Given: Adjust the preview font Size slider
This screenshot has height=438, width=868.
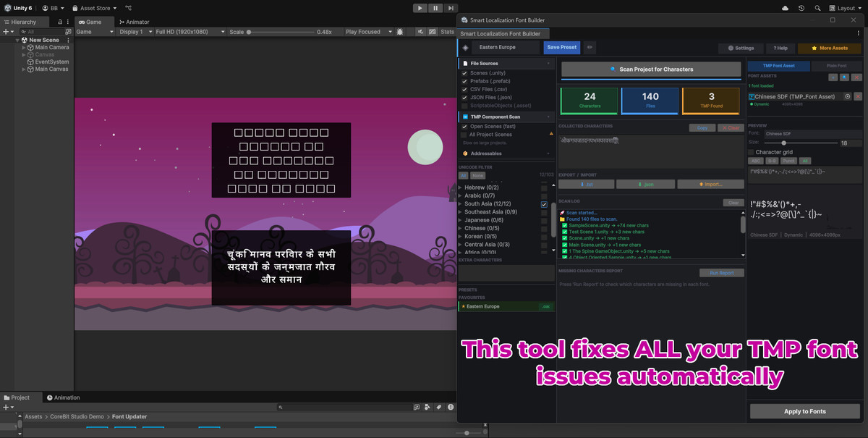Looking at the screenshot, I should click(x=802, y=143).
